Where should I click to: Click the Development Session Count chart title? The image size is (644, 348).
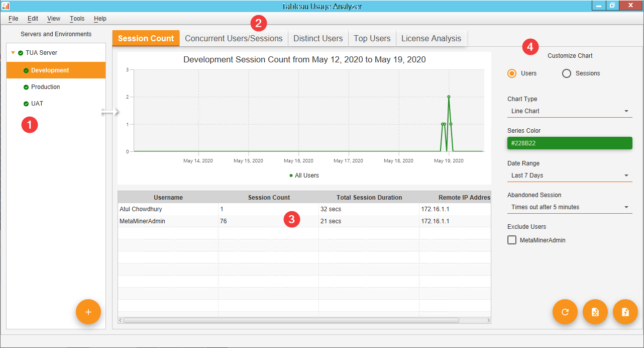coord(304,59)
